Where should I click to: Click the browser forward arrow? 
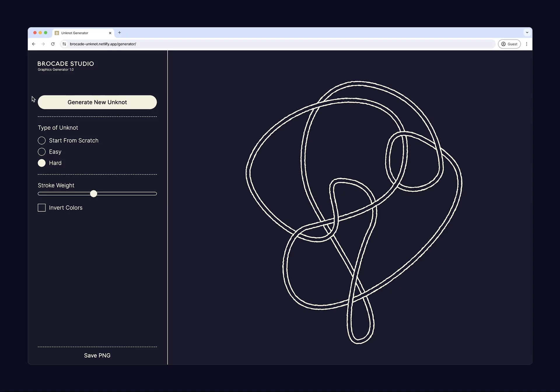pyautogui.click(x=43, y=44)
